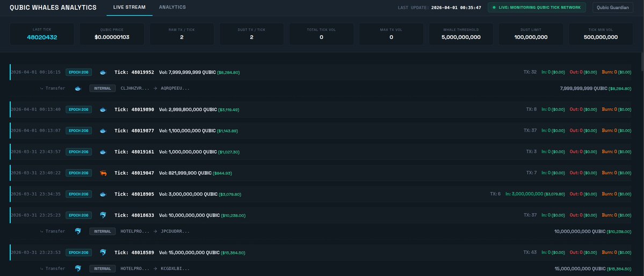Click the Tick: 48018589 label

coord(134,252)
